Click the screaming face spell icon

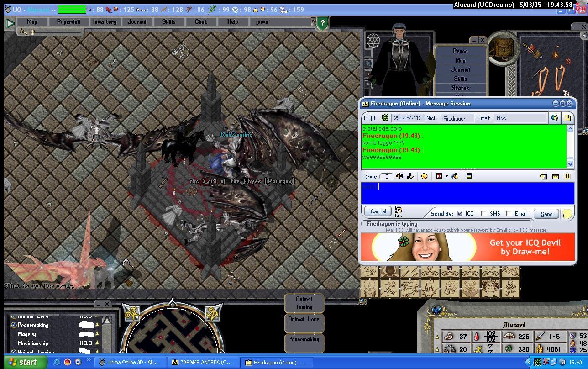491,289
